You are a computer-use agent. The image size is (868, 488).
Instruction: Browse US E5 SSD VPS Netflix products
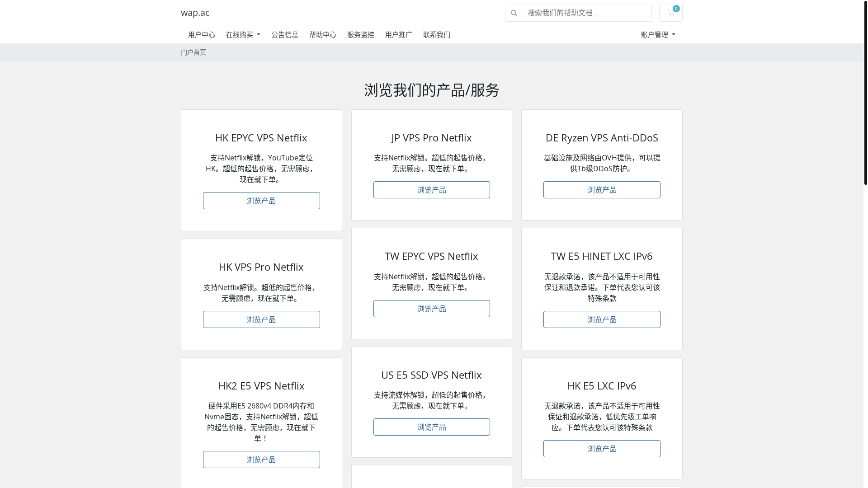pos(432,427)
